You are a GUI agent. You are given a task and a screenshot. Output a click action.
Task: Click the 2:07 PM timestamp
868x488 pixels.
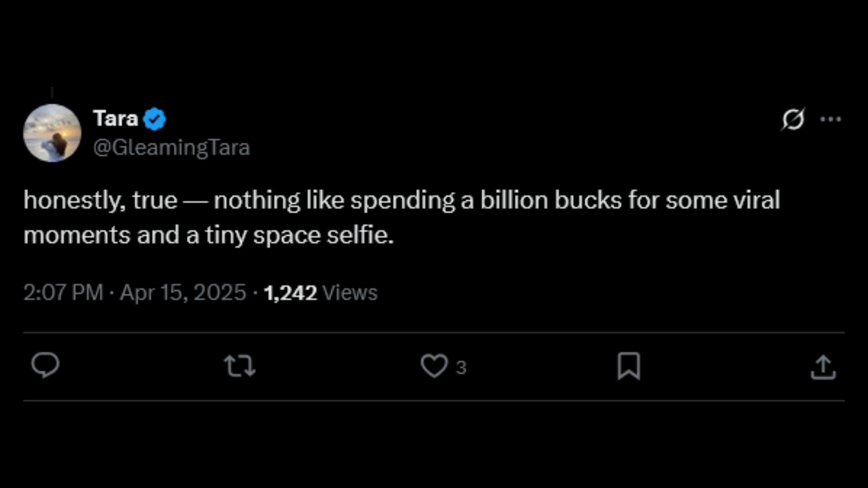63,292
